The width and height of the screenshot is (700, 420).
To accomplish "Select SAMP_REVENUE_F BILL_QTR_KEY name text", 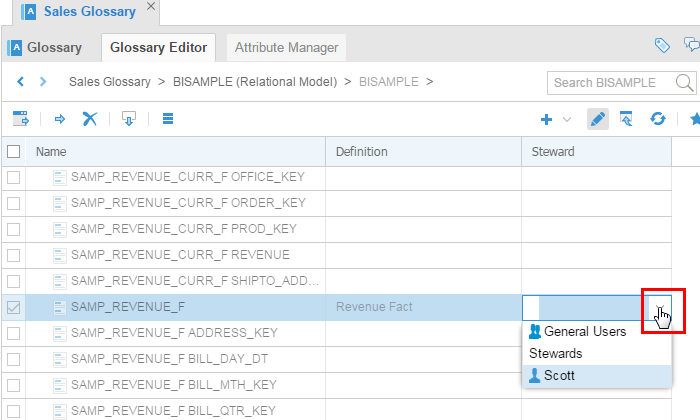I will tap(173, 411).
